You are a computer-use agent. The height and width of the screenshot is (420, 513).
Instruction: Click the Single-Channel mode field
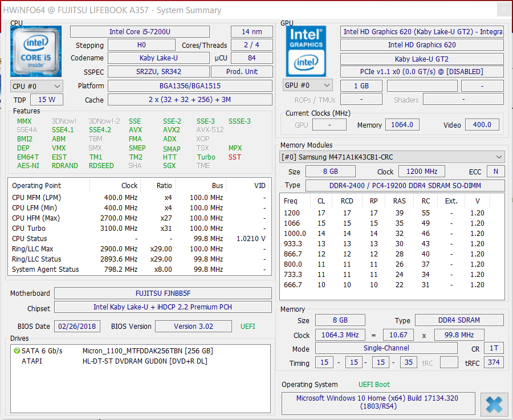(x=386, y=348)
